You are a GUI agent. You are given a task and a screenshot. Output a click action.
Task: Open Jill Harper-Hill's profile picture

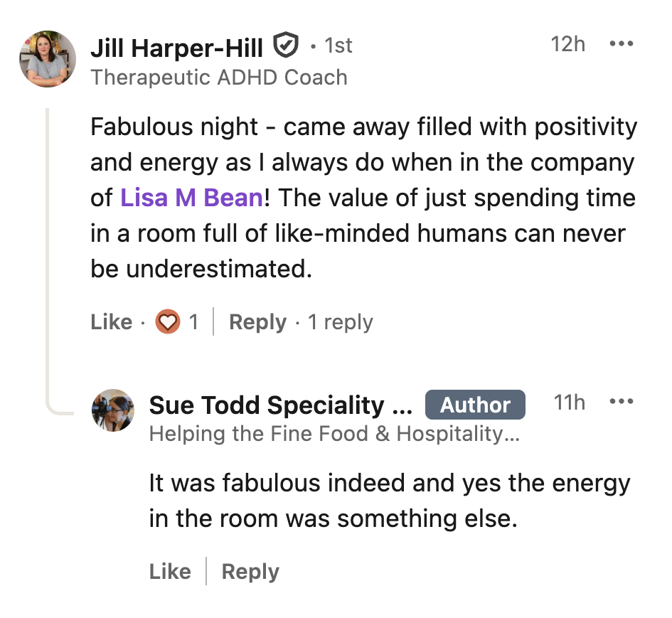click(48, 59)
